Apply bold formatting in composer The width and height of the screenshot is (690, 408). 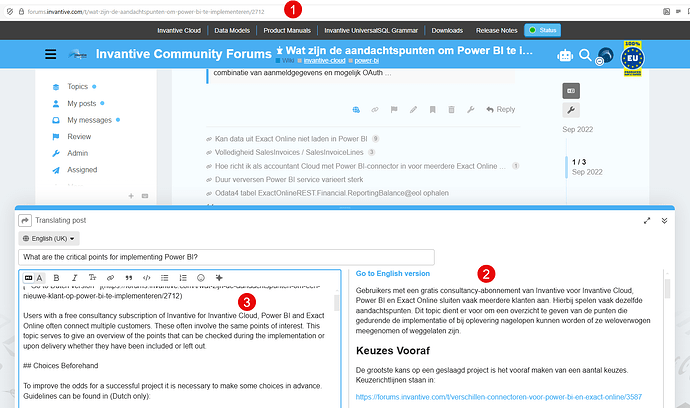click(56, 278)
